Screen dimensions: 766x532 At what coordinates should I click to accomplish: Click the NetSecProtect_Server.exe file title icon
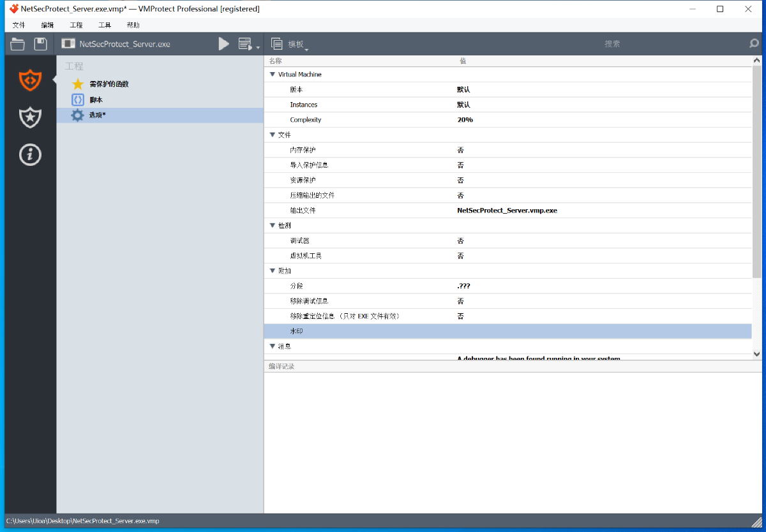point(68,44)
